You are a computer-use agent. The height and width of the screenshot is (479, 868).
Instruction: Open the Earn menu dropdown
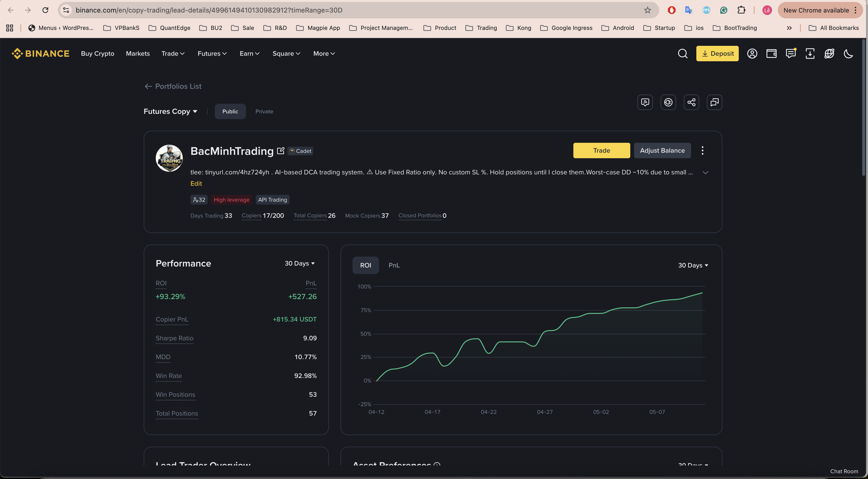[249, 54]
